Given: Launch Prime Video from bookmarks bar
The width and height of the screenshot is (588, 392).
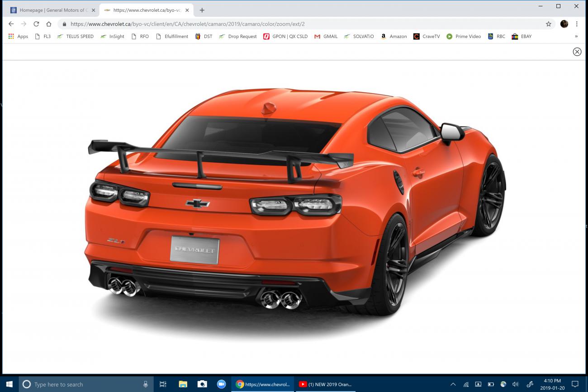Looking at the screenshot, I should point(464,36).
